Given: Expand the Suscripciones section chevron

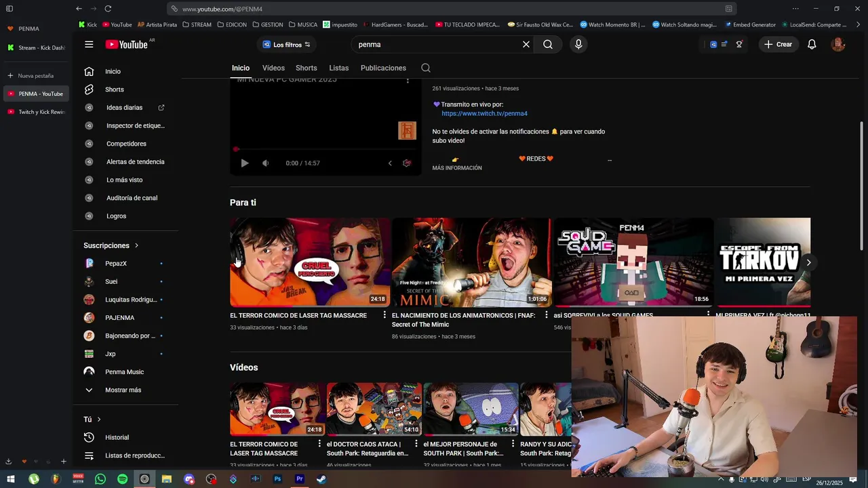Looking at the screenshot, I should (x=136, y=245).
